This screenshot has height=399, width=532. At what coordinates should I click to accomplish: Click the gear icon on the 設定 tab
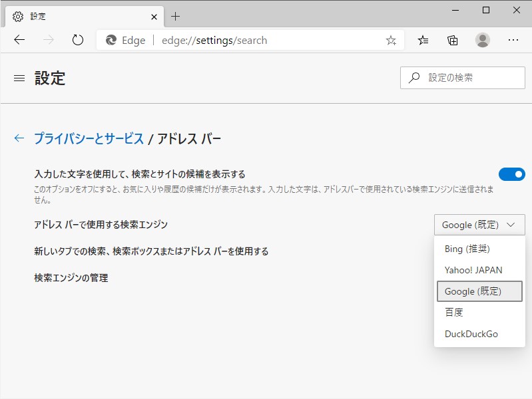[x=17, y=16]
